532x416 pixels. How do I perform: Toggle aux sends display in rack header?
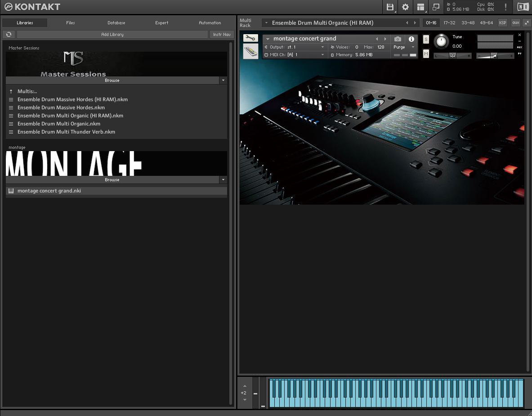point(516,23)
